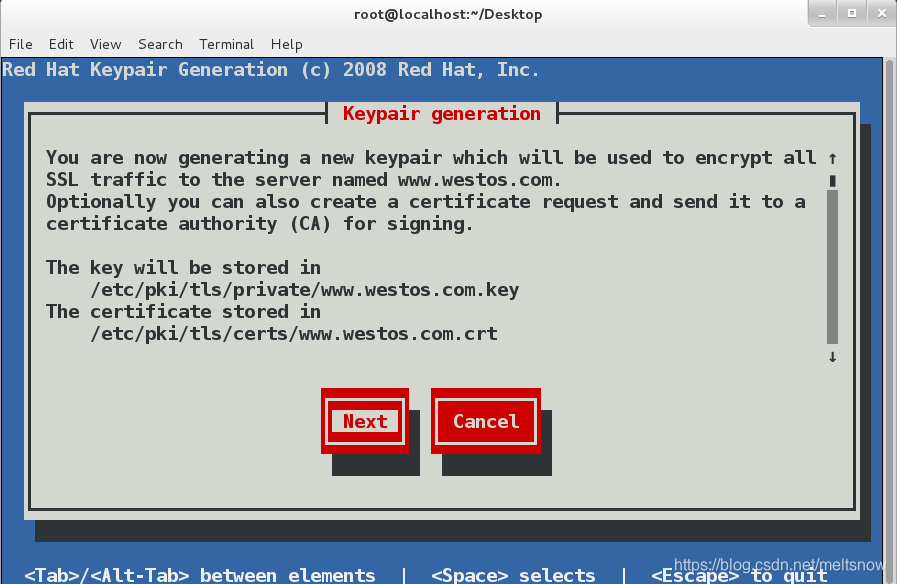The height and width of the screenshot is (584, 897).
Task: Click the terminal window vertical scrollbar
Action: [x=890, y=320]
